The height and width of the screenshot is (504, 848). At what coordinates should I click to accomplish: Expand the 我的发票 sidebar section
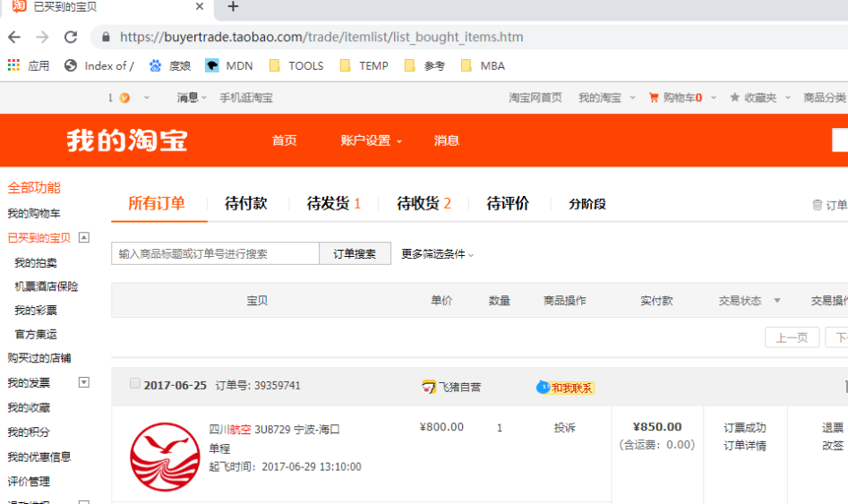tap(84, 382)
